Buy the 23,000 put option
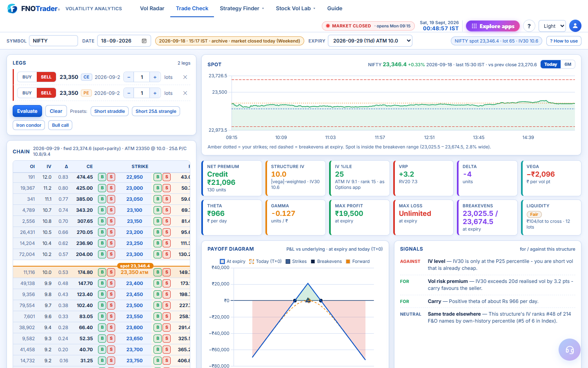This screenshot has width=588, height=368. point(158,188)
